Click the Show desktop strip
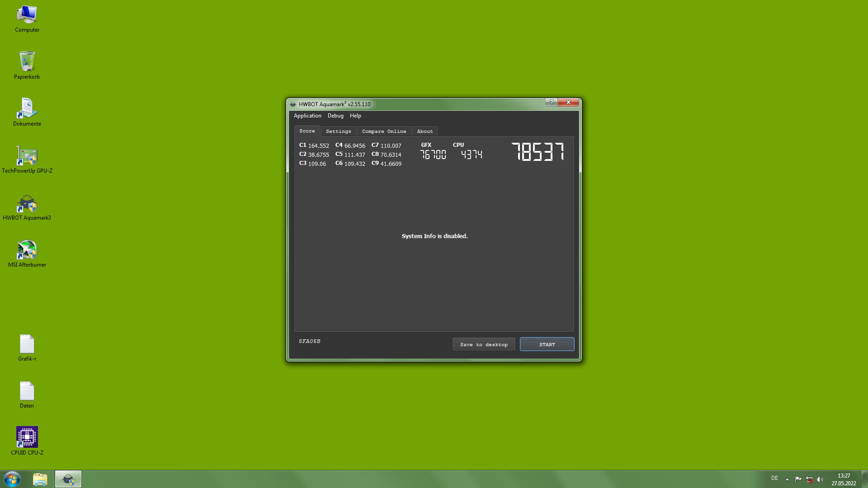The image size is (868, 488). click(x=864, y=479)
